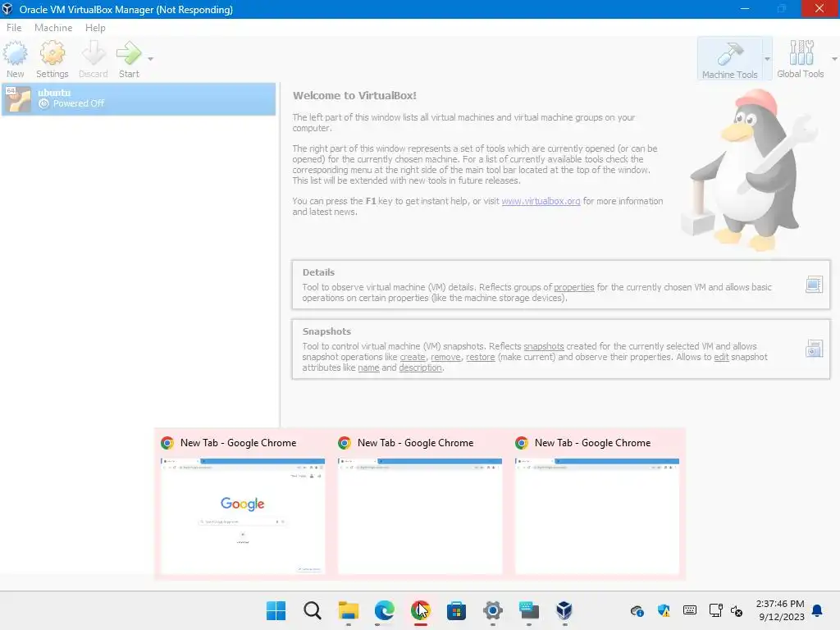The width and height of the screenshot is (840, 630).
Task: Open the Windows Start menu
Action: pos(276,610)
